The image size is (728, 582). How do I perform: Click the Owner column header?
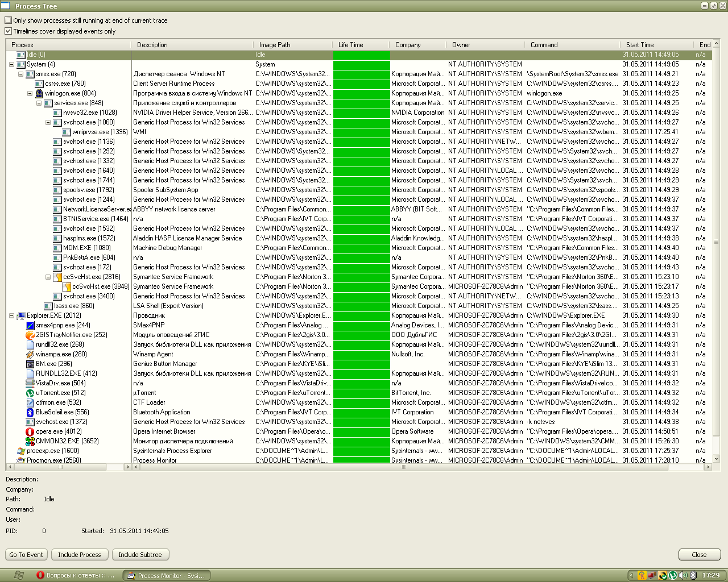pos(486,45)
